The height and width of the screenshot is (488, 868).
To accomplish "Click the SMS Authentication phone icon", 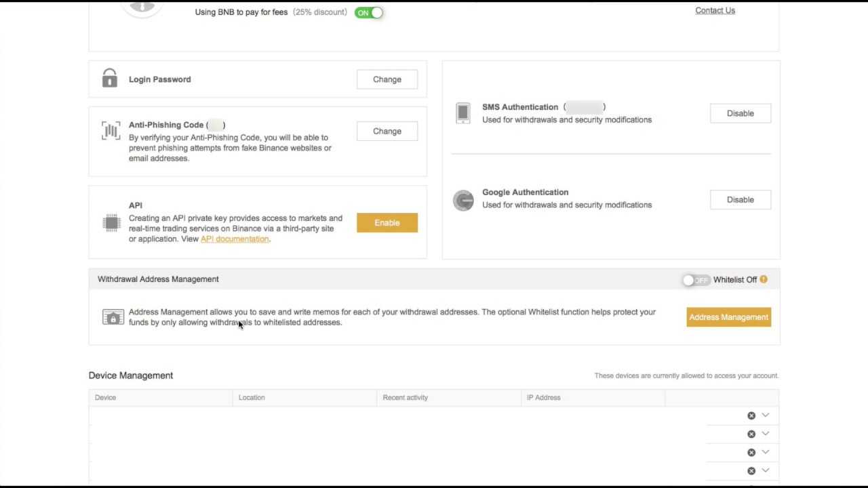I will click(463, 113).
